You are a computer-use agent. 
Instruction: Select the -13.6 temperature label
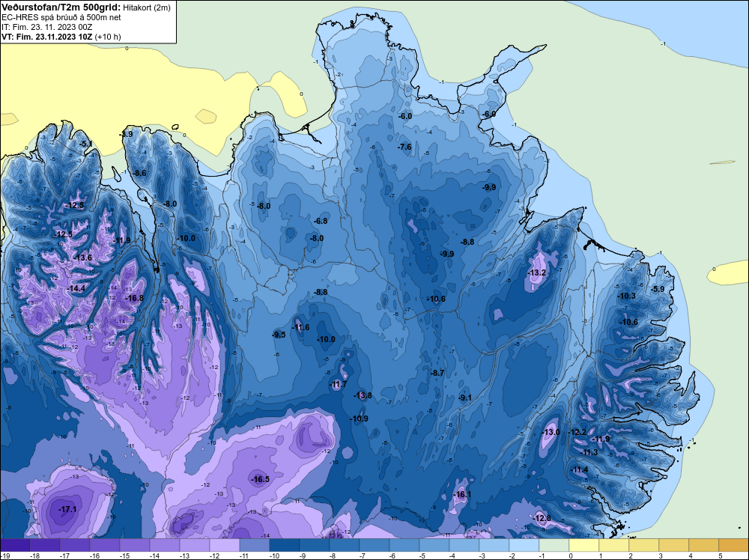[x=82, y=258]
